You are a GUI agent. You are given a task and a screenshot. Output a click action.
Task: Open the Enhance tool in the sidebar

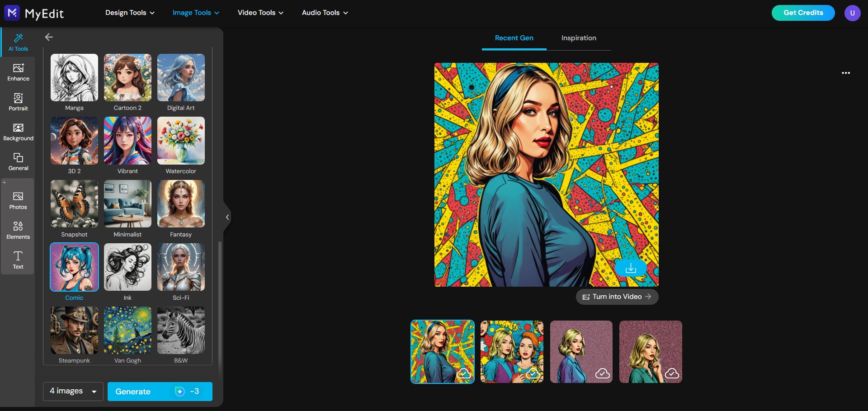click(18, 72)
